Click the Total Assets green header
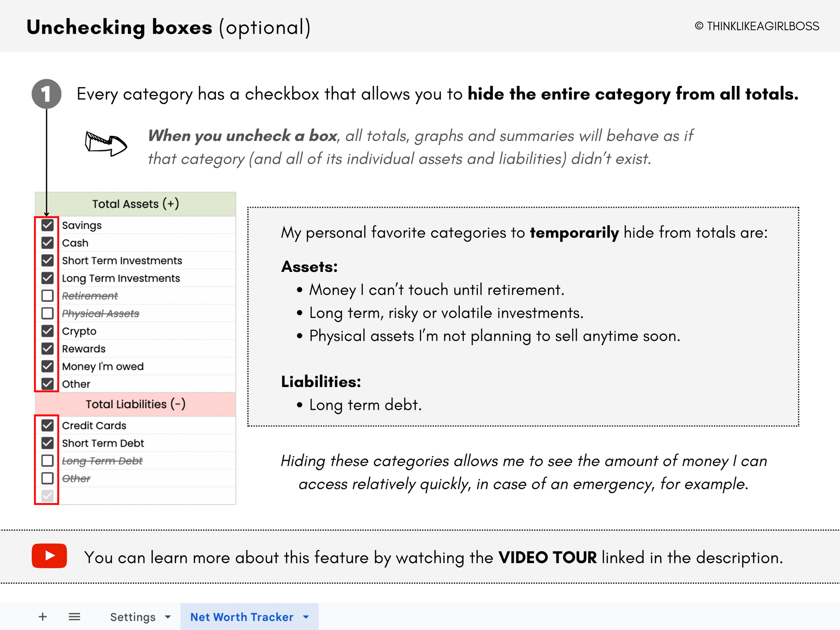The image size is (840, 630). 136,204
